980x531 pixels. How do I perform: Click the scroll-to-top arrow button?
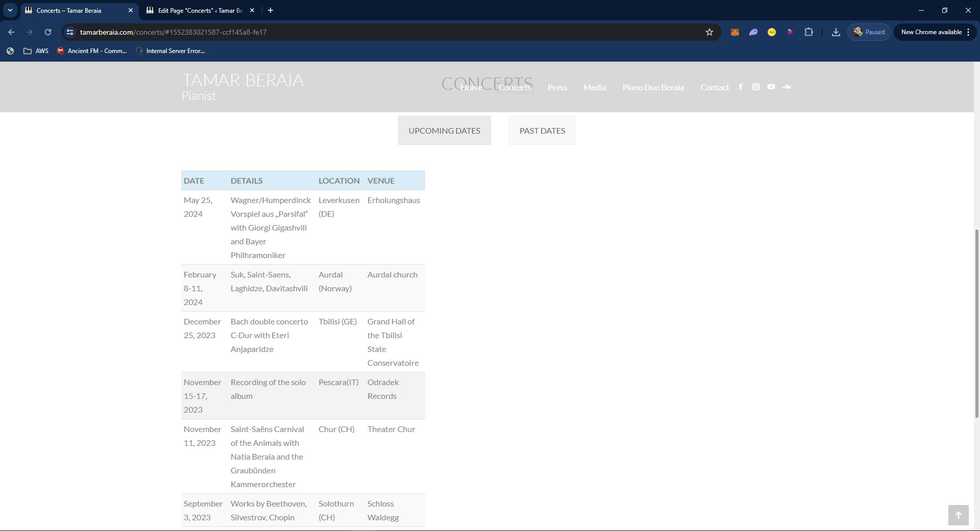[958, 515]
